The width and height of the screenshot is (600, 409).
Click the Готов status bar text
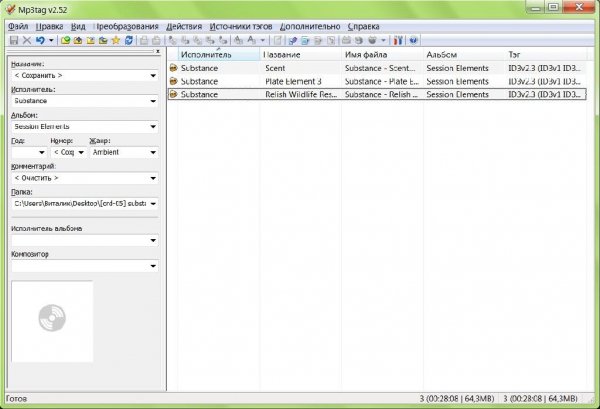[16, 399]
